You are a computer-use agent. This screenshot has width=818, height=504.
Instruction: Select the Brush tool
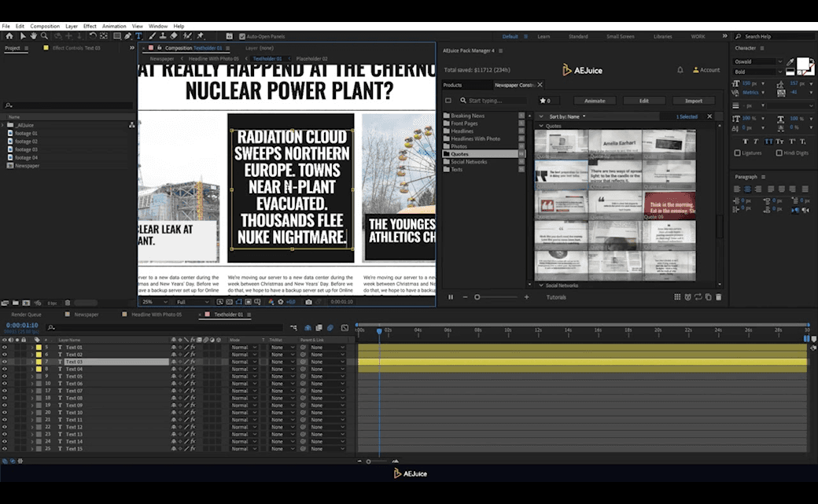pyautogui.click(x=152, y=36)
